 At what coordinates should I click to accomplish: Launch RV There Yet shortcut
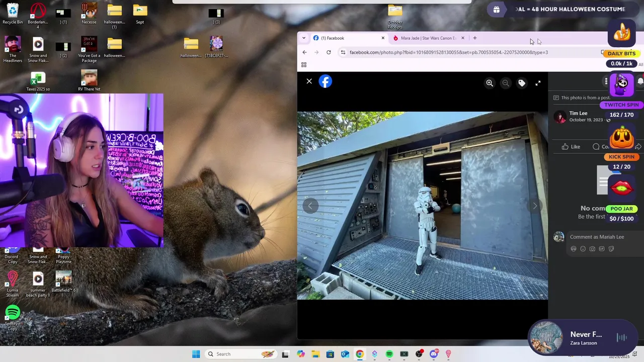pos(89,80)
